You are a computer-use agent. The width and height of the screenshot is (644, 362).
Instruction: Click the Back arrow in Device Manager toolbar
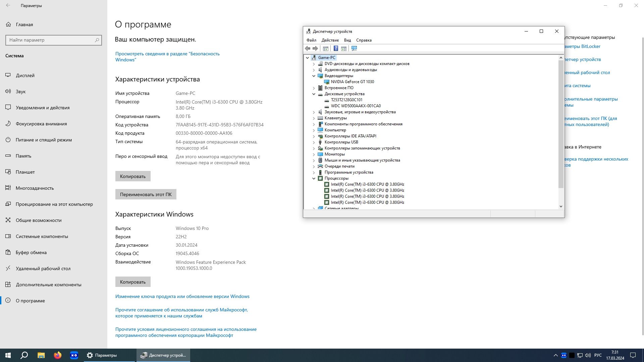click(x=308, y=49)
